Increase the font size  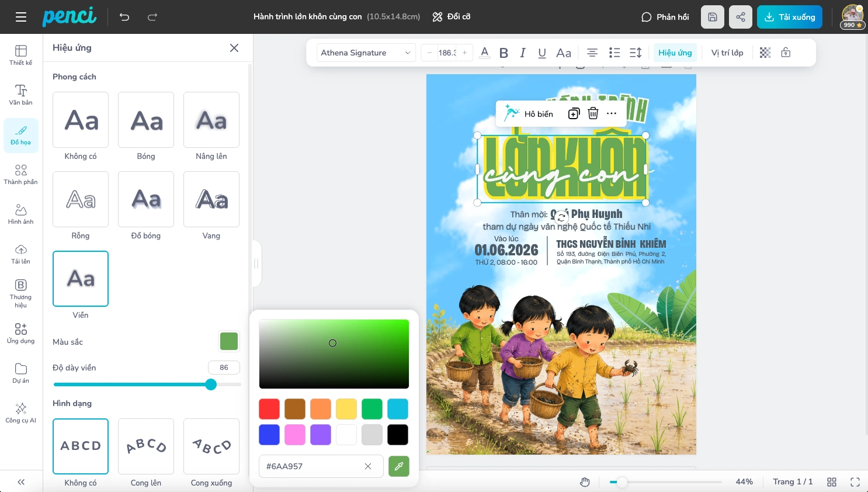click(465, 53)
